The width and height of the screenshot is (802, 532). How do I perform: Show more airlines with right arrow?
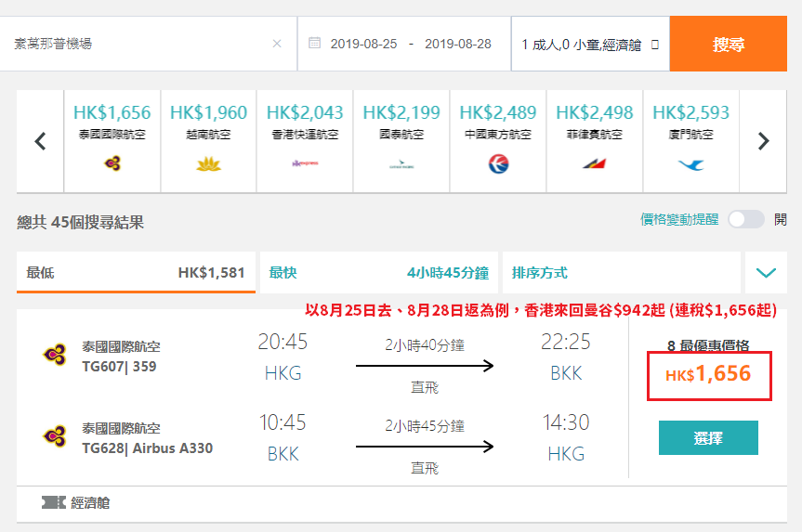pyautogui.click(x=763, y=141)
